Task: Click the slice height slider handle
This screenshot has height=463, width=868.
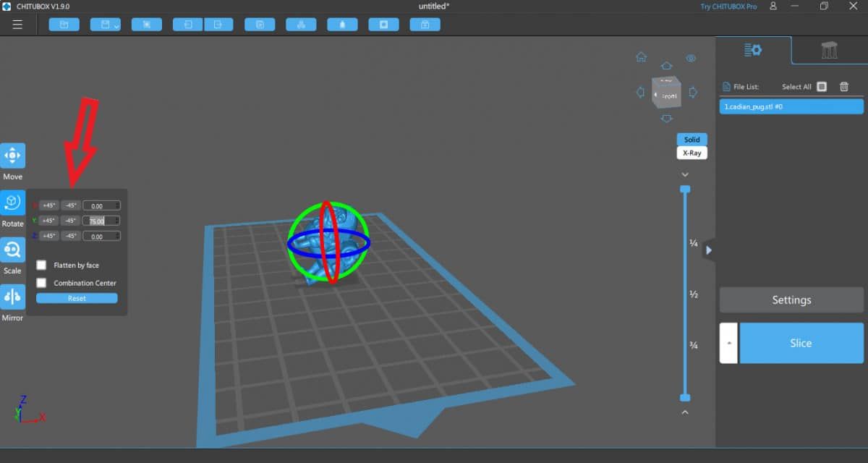Action: pos(685,189)
